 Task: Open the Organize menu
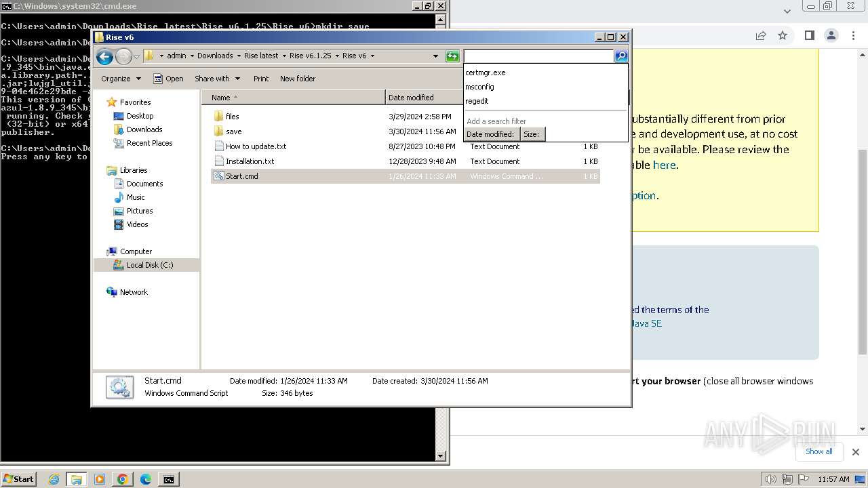(121, 79)
